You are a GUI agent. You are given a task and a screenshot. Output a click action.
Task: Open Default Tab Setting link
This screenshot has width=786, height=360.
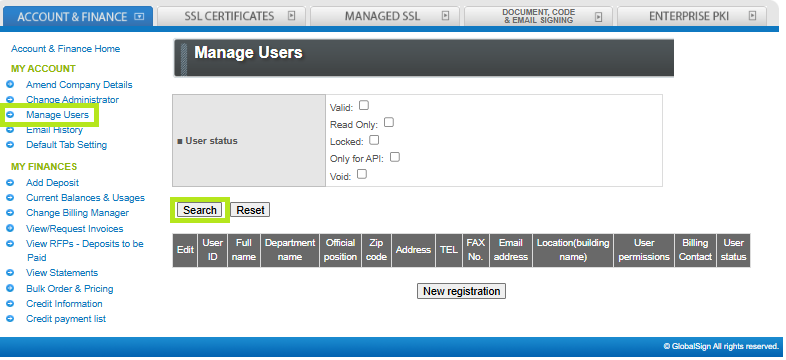click(x=67, y=145)
